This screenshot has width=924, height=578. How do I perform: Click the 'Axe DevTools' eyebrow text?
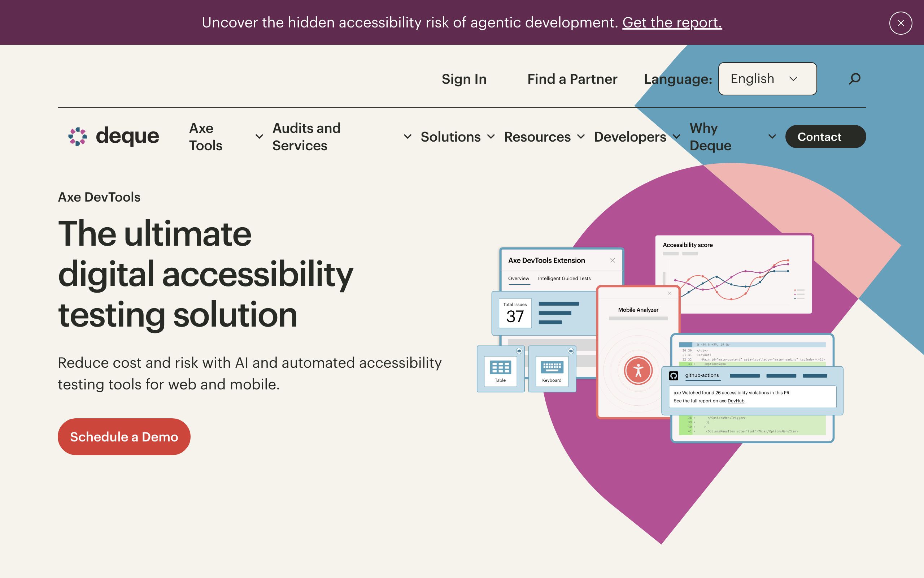(x=99, y=197)
